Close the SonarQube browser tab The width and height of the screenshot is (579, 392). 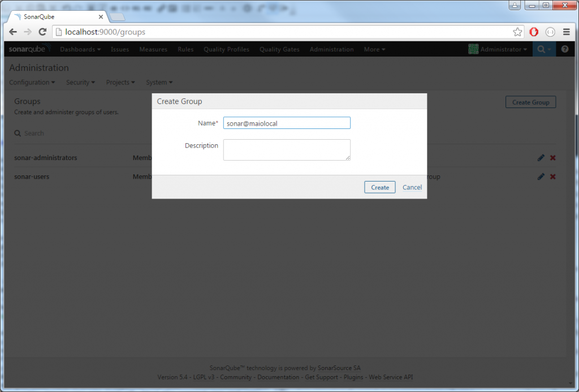tap(101, 17)
